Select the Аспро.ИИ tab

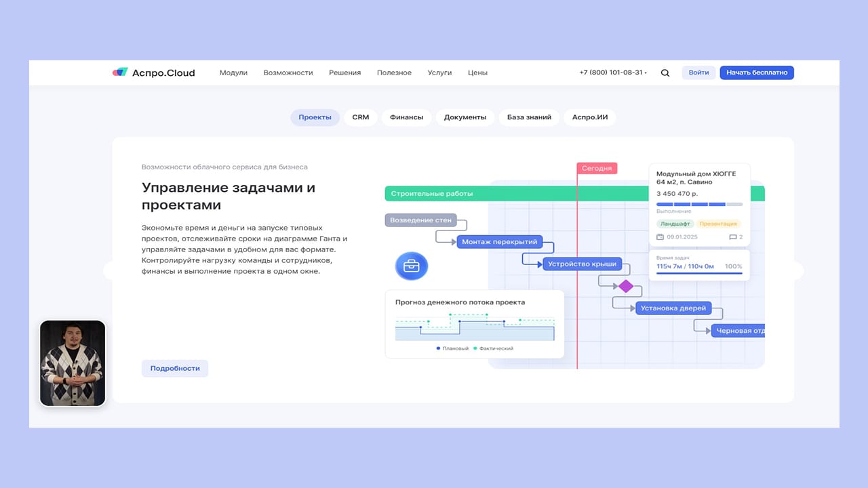pyautogui.click(x=589, y=117)
